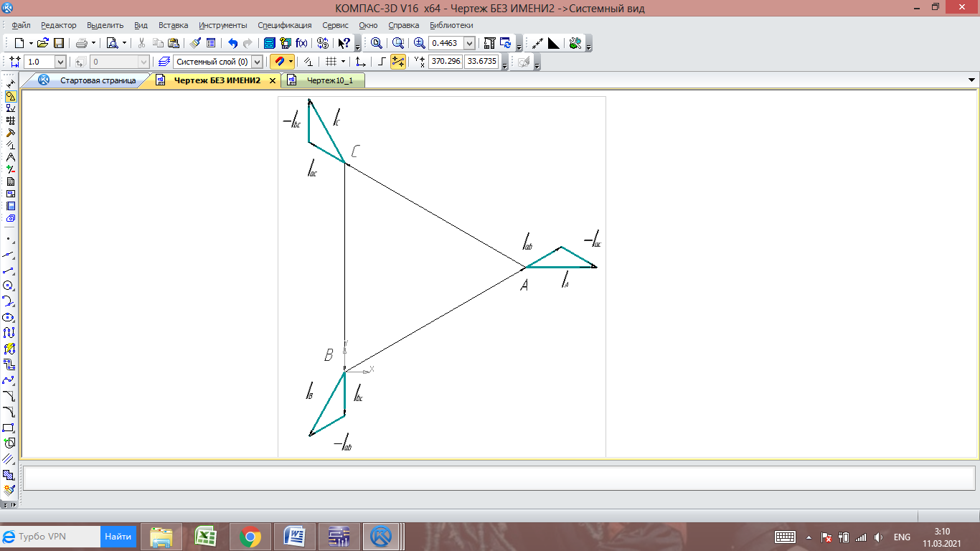
Task: Expand the Системный слой (0) layer dropdown
Action: tap(257, 62)
